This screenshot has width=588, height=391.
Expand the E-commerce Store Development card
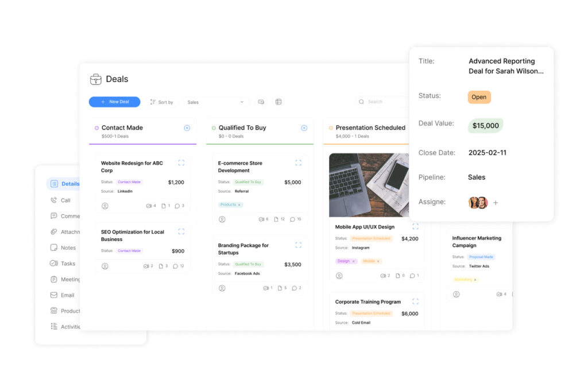298,163
